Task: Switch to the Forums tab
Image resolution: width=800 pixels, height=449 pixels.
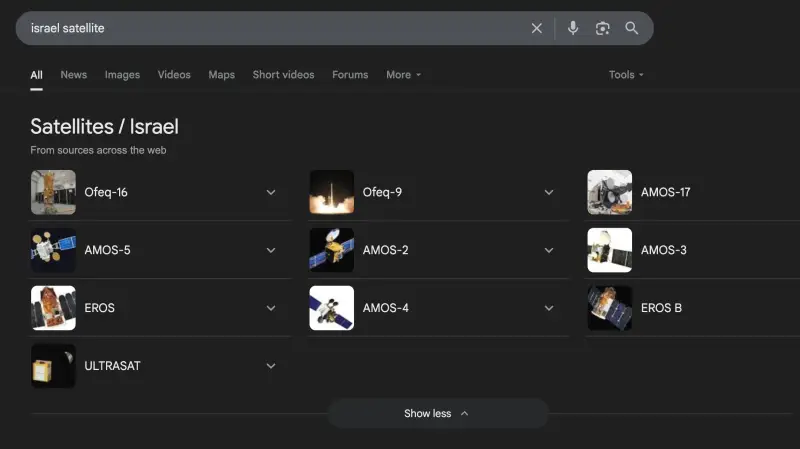Action: click(x=350, y=75)
